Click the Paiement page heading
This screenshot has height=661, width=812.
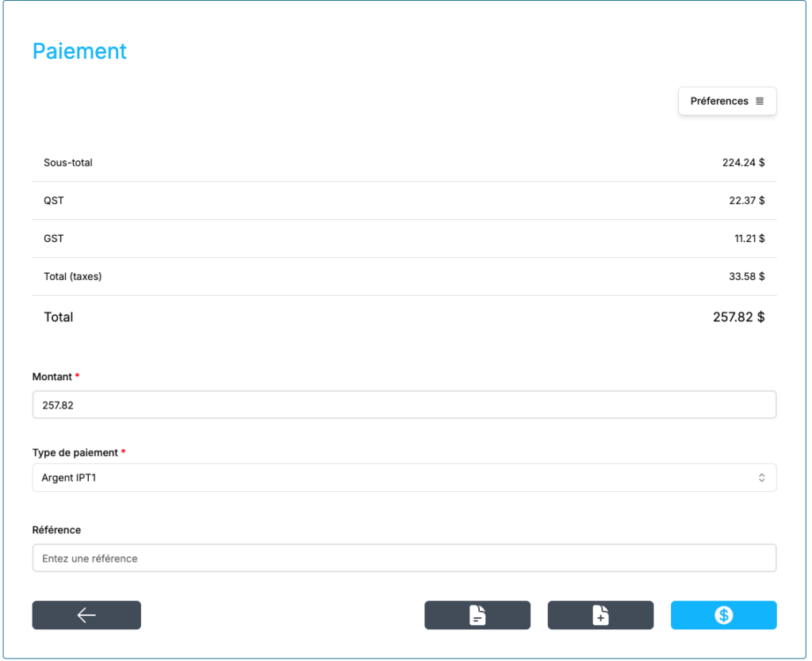[79, 51]
